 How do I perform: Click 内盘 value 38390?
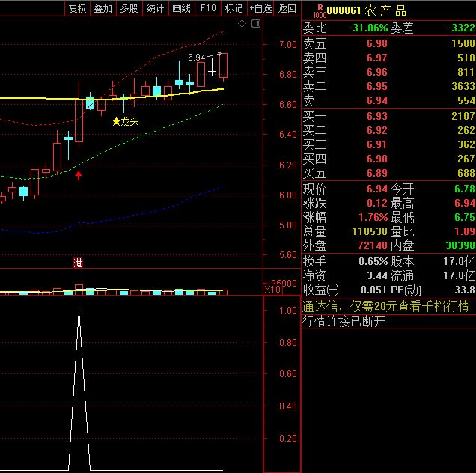click(x=460, y=246)
